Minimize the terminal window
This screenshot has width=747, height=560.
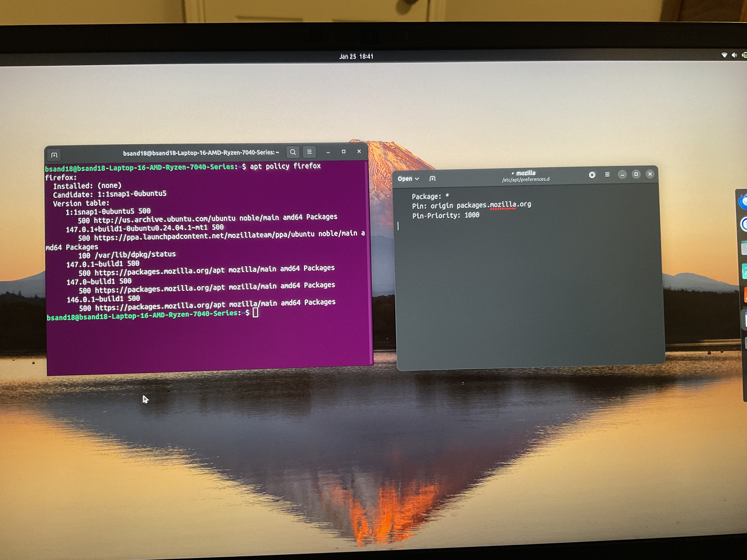(328, 152)
